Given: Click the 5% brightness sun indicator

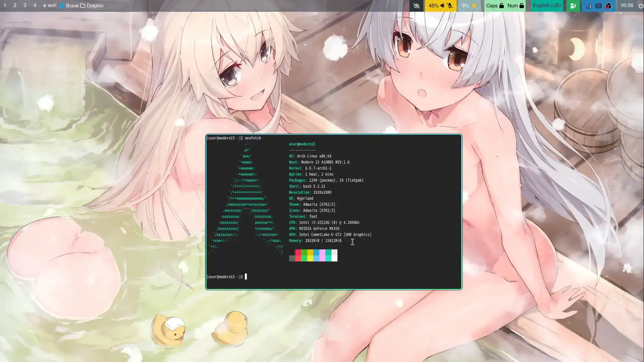Looking at the screenshot, I should point(469,5).
